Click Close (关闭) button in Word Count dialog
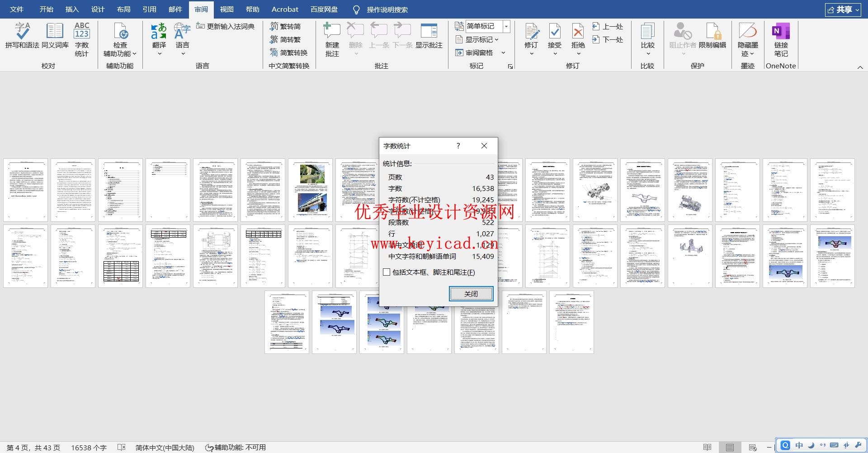868x453 pixels. click(x=471, y=294)
